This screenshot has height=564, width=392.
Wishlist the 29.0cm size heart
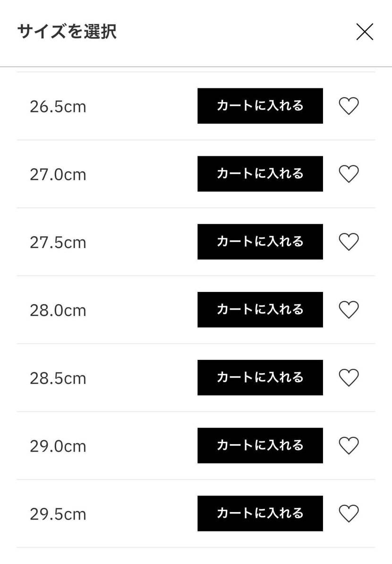point(349,445)
